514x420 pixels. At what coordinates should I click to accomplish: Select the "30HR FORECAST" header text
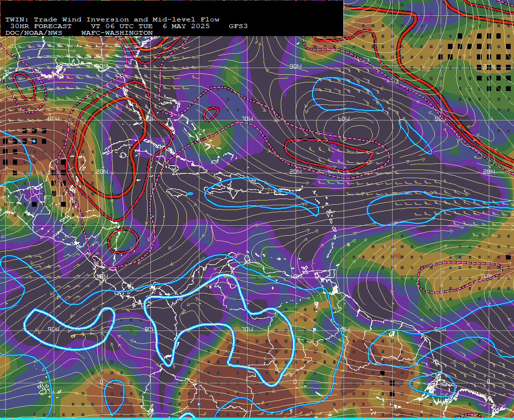coord(40,26)
